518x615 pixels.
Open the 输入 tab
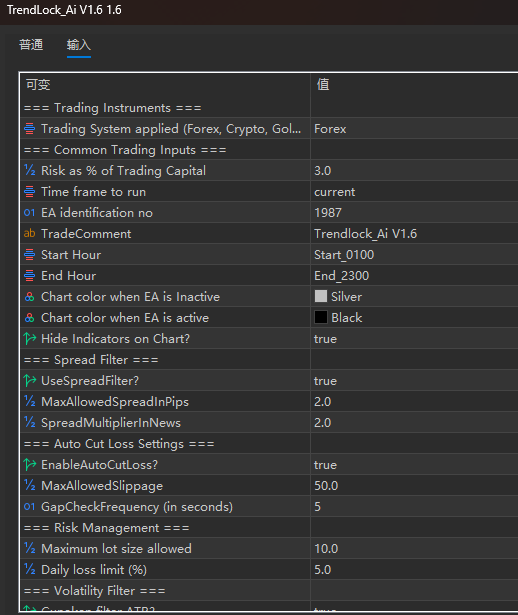point(79,45)
